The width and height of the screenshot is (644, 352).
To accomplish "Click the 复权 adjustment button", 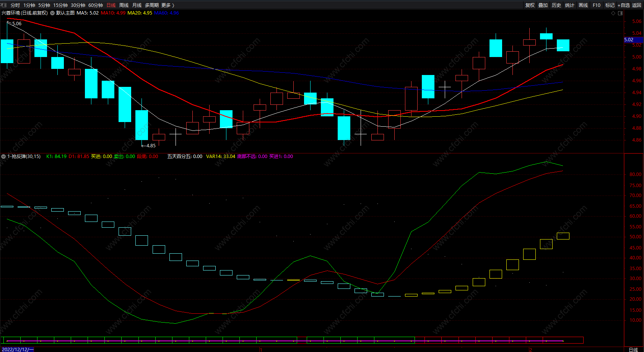I will click(x=530, y=5).
